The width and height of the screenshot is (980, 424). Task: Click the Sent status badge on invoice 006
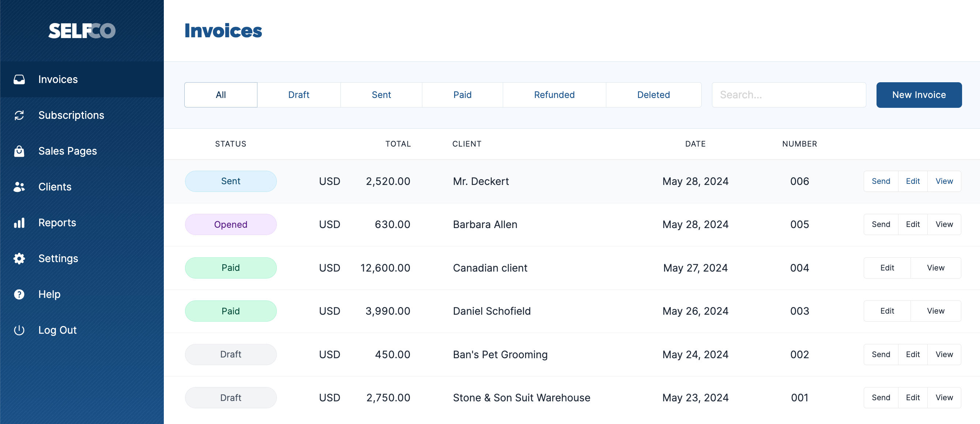(x=231, y=181)
